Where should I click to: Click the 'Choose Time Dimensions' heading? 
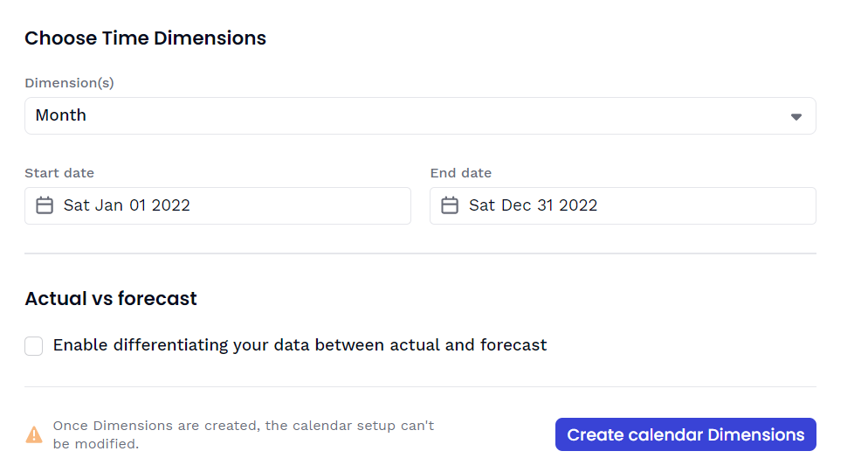[145, 38]
